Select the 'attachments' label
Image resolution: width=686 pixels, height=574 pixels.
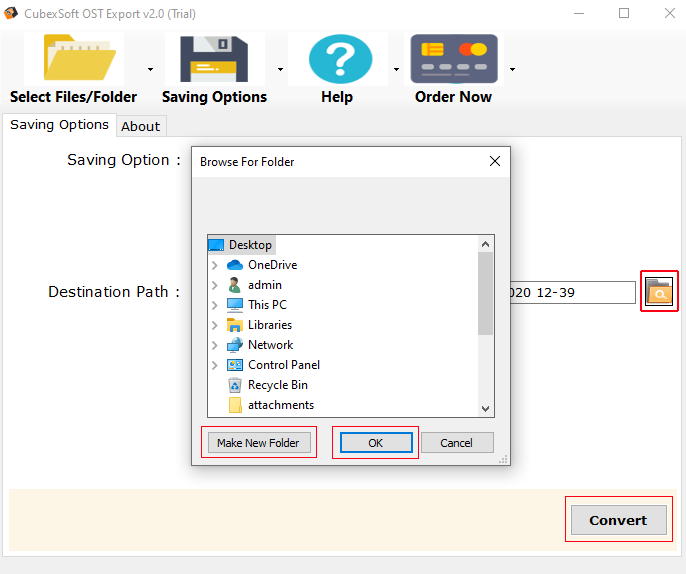(x=281, y=405)
